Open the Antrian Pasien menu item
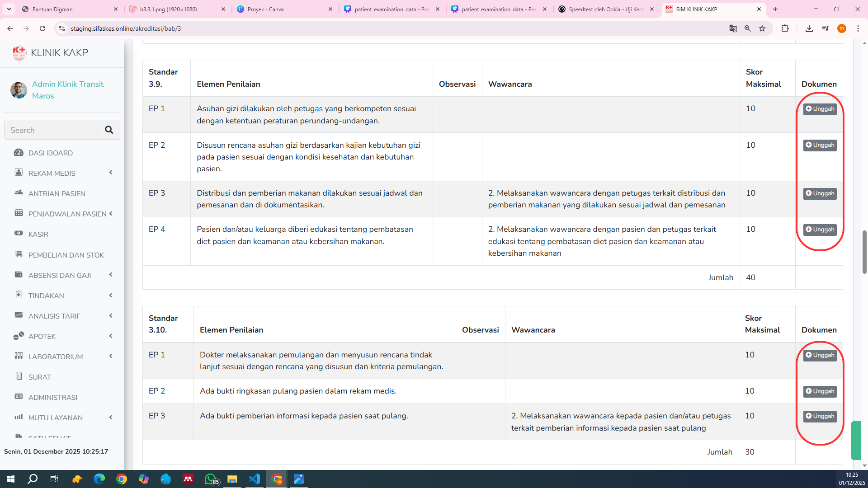Viewport: 868px width, 488px height. click(57, 193)
